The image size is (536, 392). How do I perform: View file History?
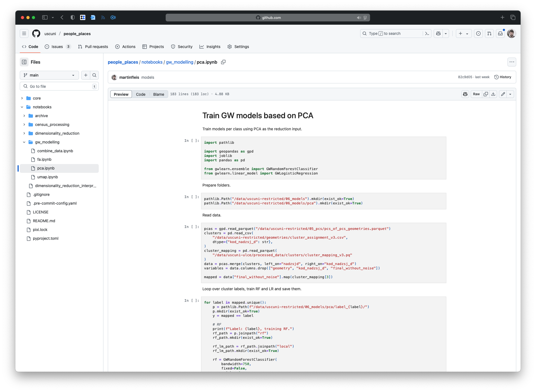point(503,77)
